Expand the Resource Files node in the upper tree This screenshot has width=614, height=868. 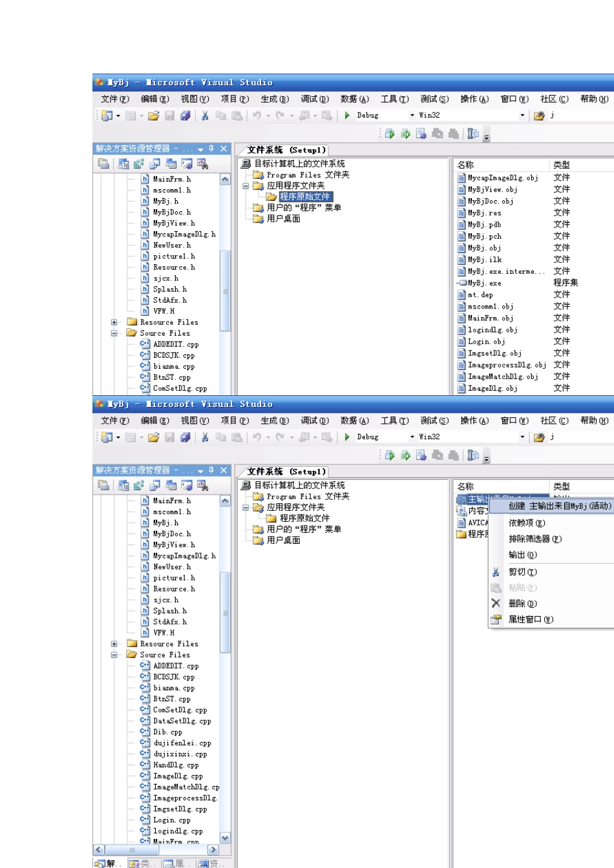114,322
